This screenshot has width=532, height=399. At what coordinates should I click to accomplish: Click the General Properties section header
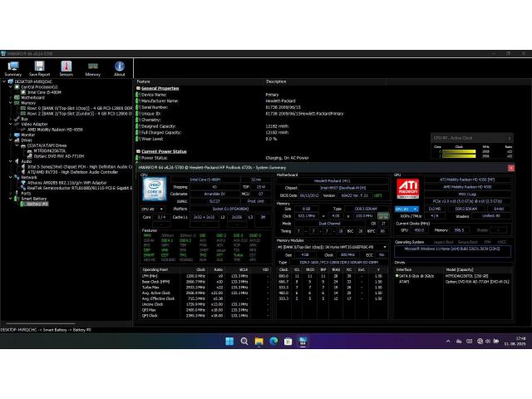coord(160,88)
